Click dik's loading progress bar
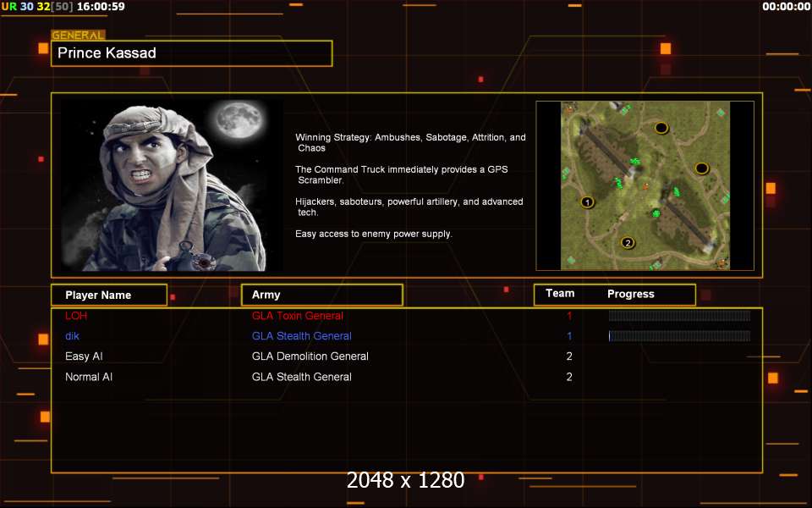This screenshot has width=812, height=508. pos(679,336)
